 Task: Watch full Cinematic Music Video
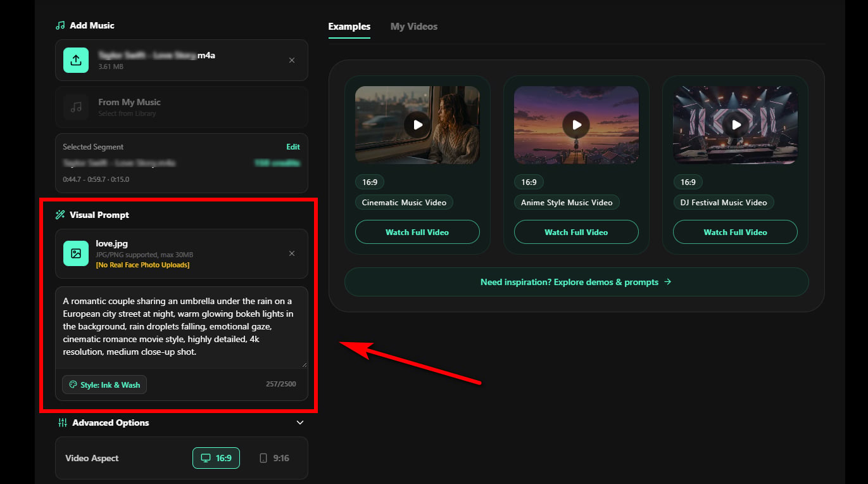pos(417,232)
